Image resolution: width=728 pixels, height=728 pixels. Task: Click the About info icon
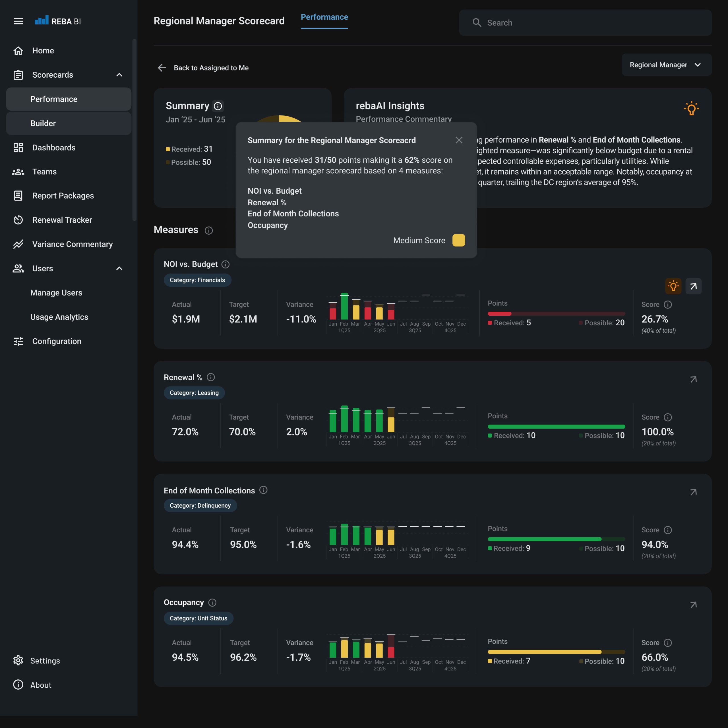coord(18,685)
